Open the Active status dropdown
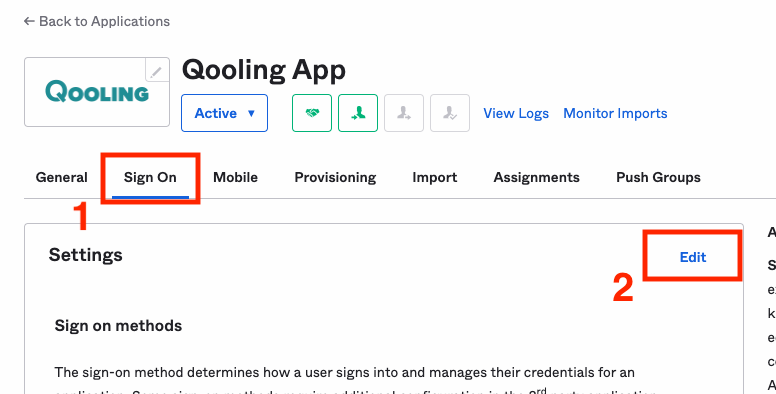The width and height of the screenshot is (776, 394). 224,113
